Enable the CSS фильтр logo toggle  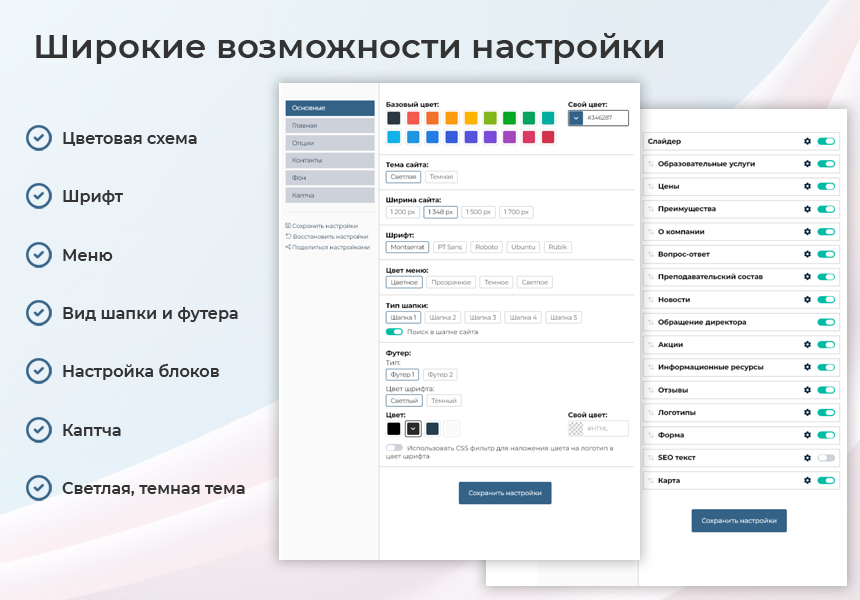pos(394,448)
